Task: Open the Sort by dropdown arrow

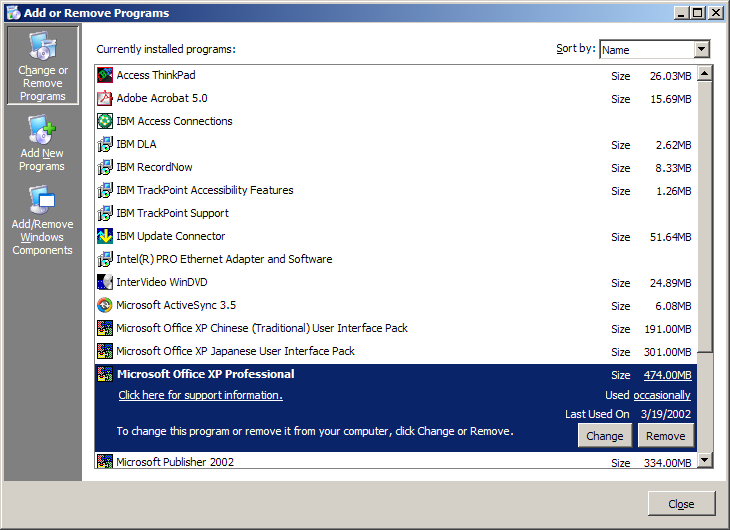Action: click(x=702, y=49)
